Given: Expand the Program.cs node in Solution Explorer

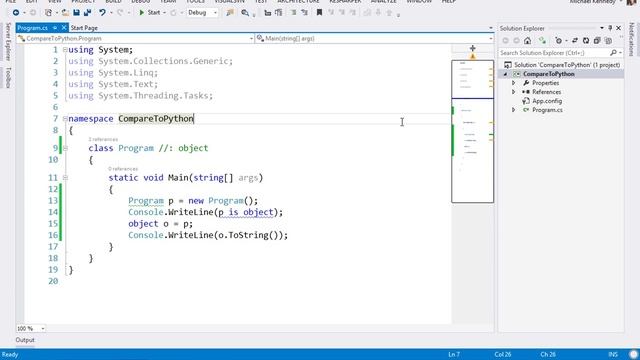Looking at the screenshot, I should tap(514, 110).
